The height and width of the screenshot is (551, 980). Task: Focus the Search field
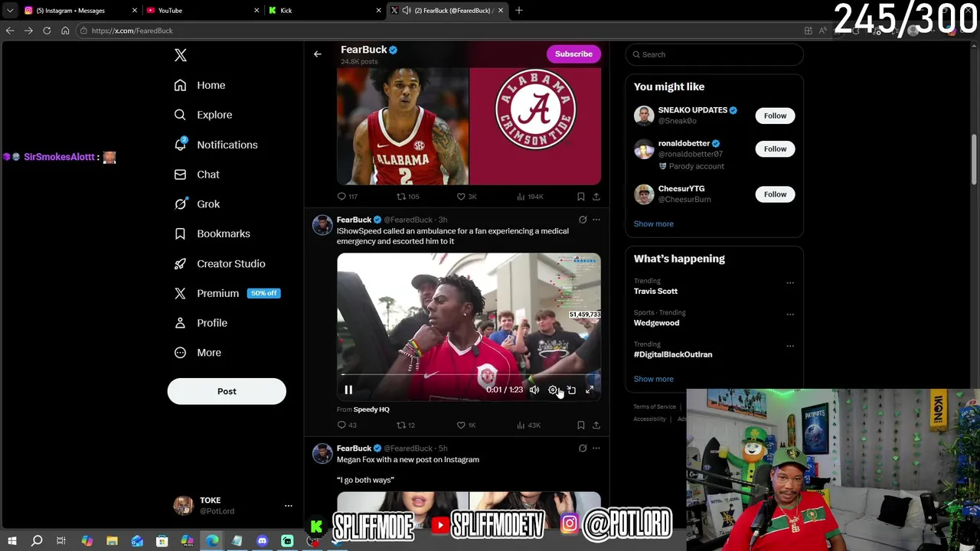(714, 54)
